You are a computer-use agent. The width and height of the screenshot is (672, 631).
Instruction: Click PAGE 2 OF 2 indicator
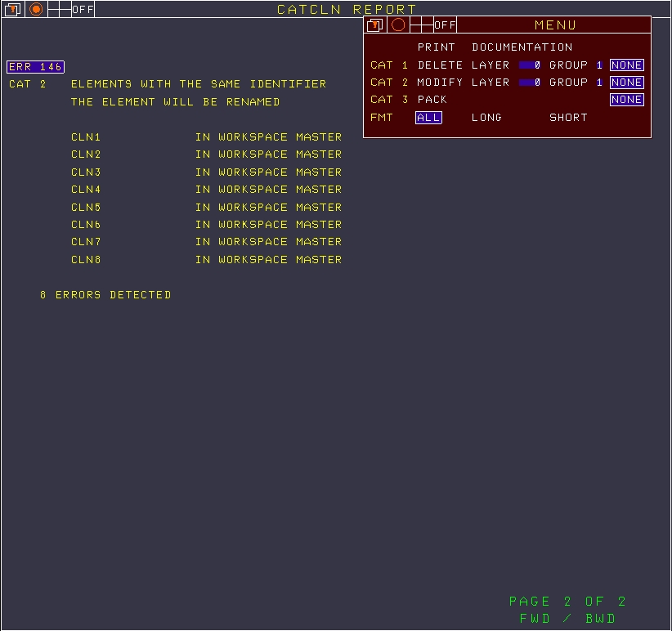(567, 602)
